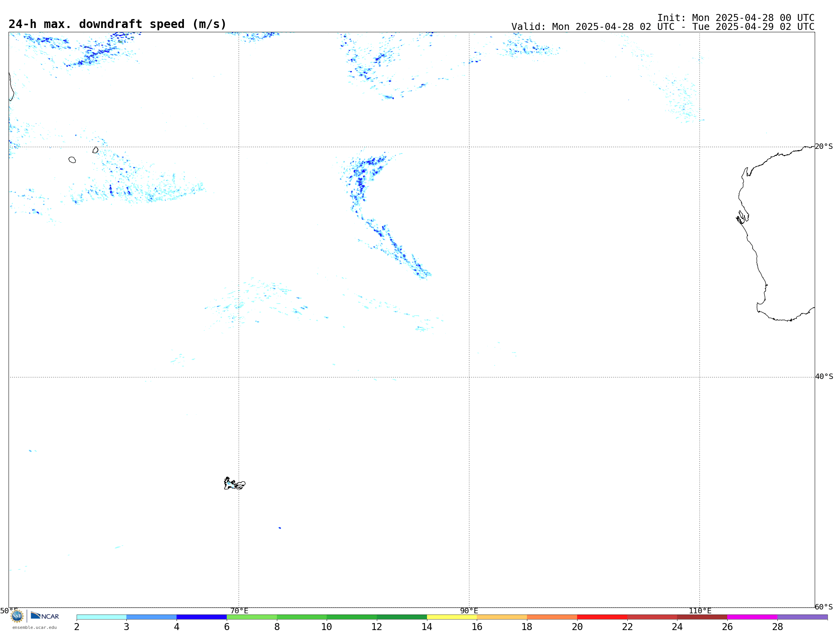Screen dimensions: 840x632
Task: Click the Mauritius island outline
Action: [95, 150]
